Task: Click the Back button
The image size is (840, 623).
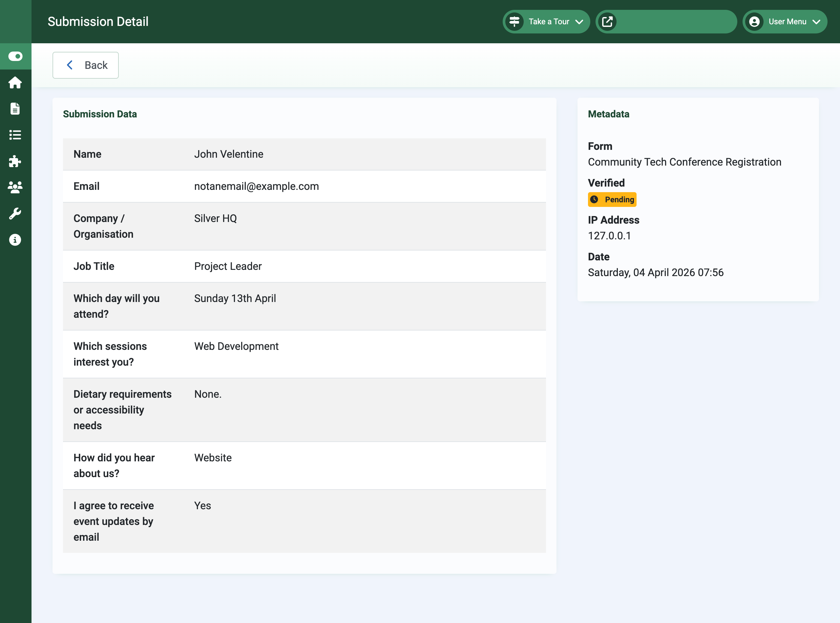Action: coord(85,65)
